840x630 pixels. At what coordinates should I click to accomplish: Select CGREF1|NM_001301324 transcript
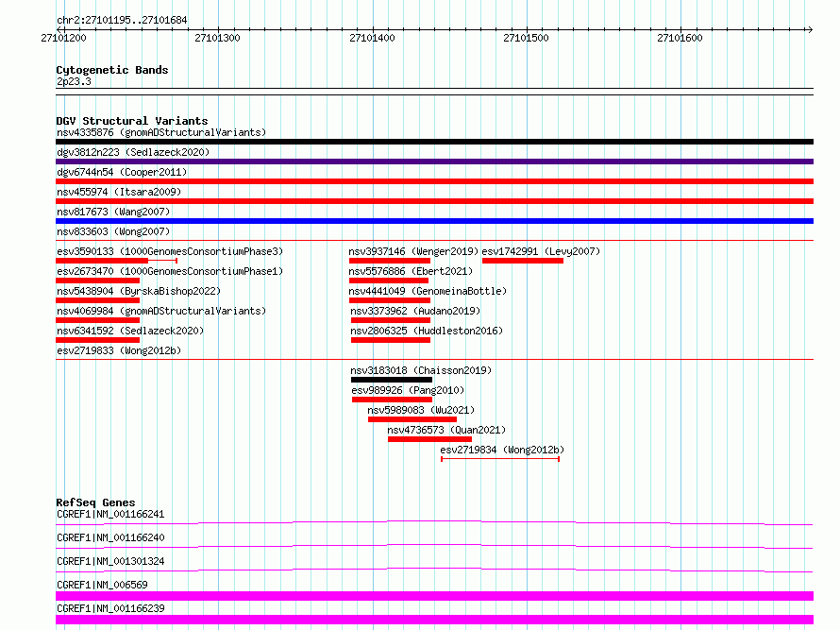point(110,561)
